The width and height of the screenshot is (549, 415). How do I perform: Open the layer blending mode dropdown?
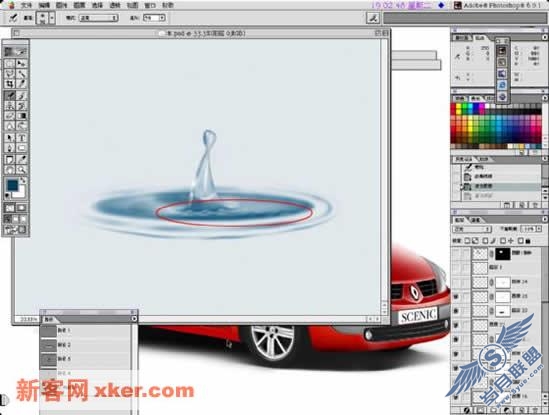point(472,229)
